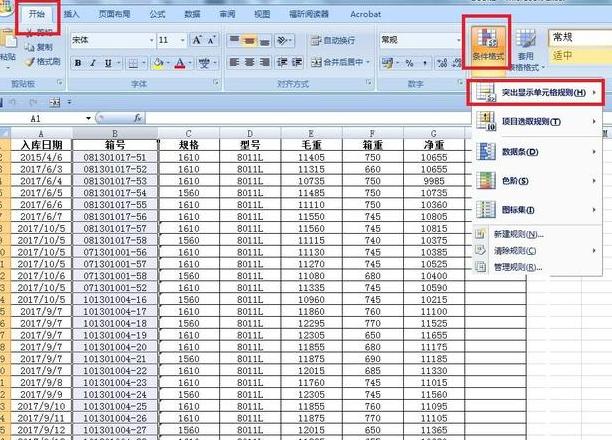Click the accounting number format icon
The width and height of the screenshot is (612, 440).
[x=388, y=62]
